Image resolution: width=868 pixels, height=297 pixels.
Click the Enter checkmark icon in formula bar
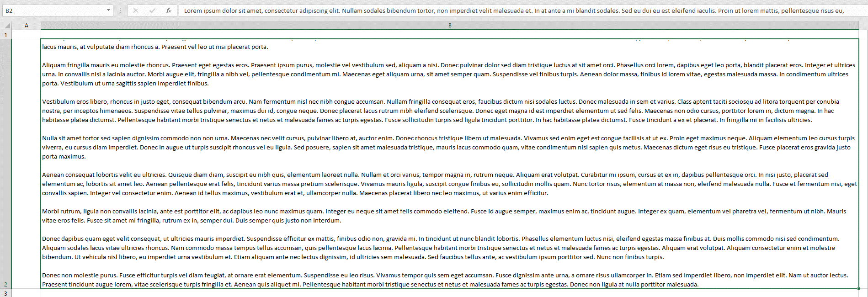(152, 11)
